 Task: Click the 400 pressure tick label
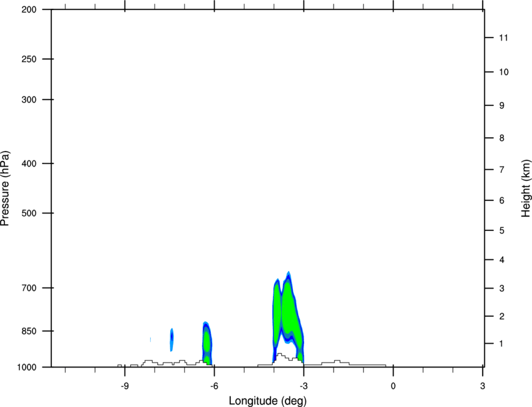(x=29, y=163)
